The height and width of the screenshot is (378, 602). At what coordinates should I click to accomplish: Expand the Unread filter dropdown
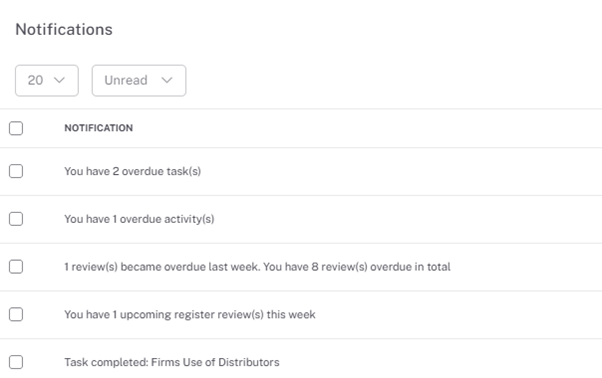tap(139, 81)
